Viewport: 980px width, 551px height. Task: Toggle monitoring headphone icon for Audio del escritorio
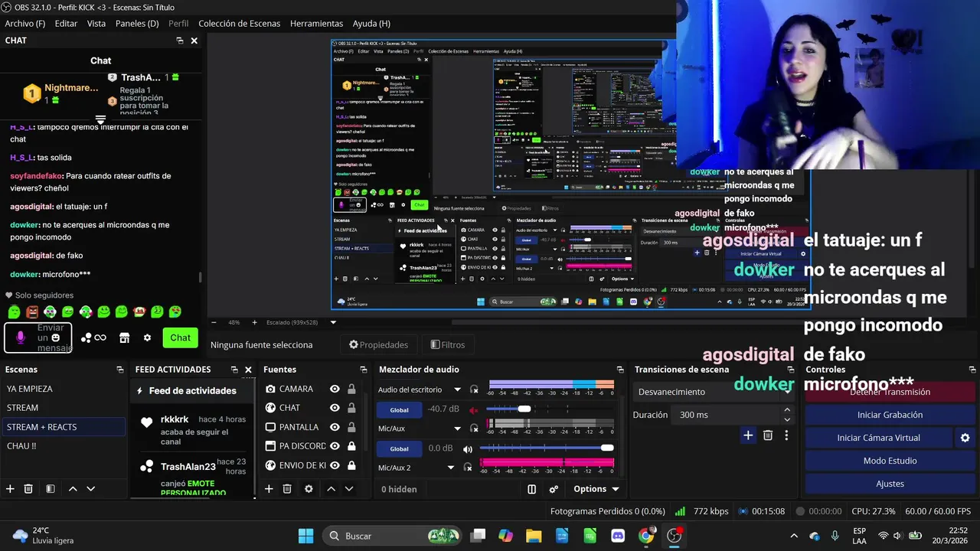[474, 390]
